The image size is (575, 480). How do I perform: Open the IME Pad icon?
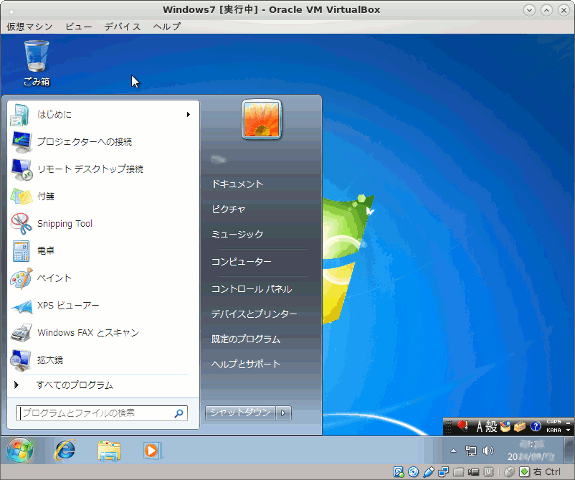[505, 426]
